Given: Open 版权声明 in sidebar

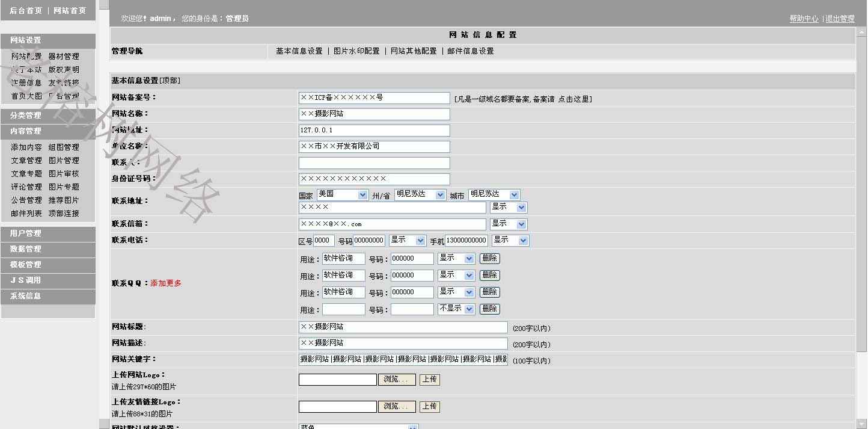Looking at the screenshot, I should 64,70.
